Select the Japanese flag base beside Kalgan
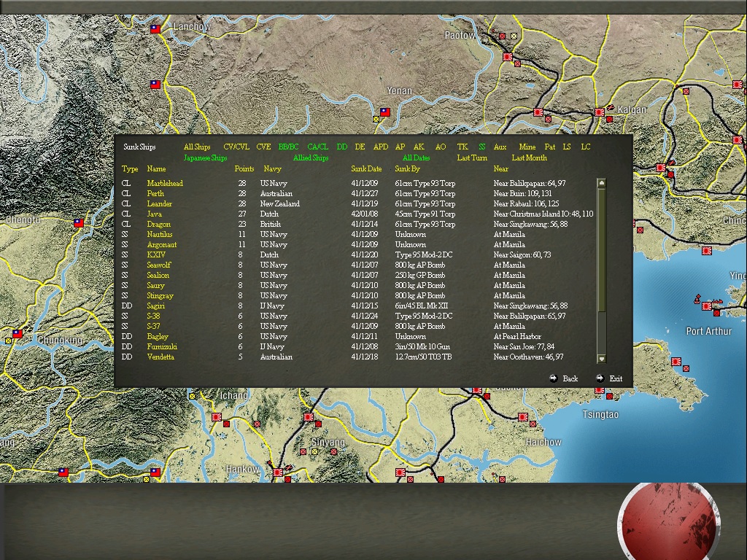Viewport: 747px width, 560px height. 600,112
